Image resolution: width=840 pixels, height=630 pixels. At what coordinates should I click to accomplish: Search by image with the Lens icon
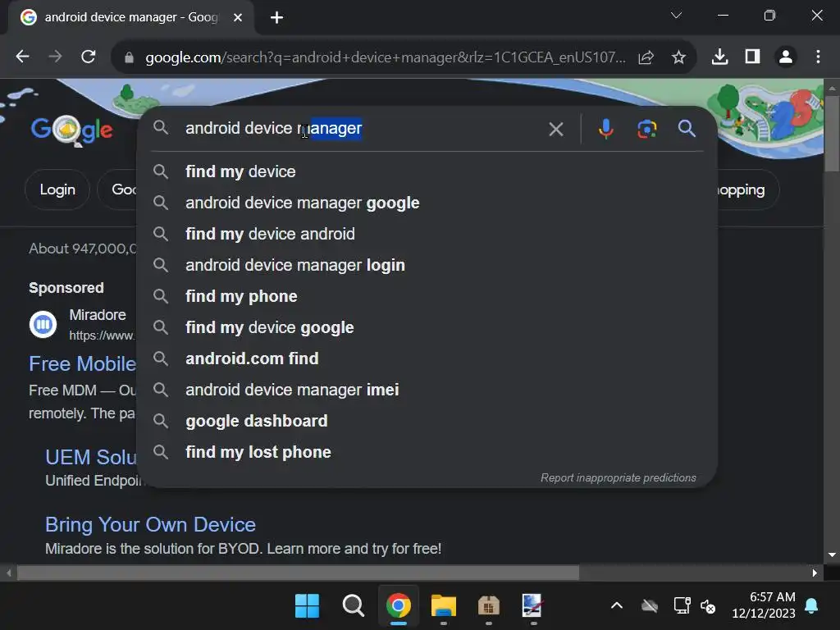646,129
